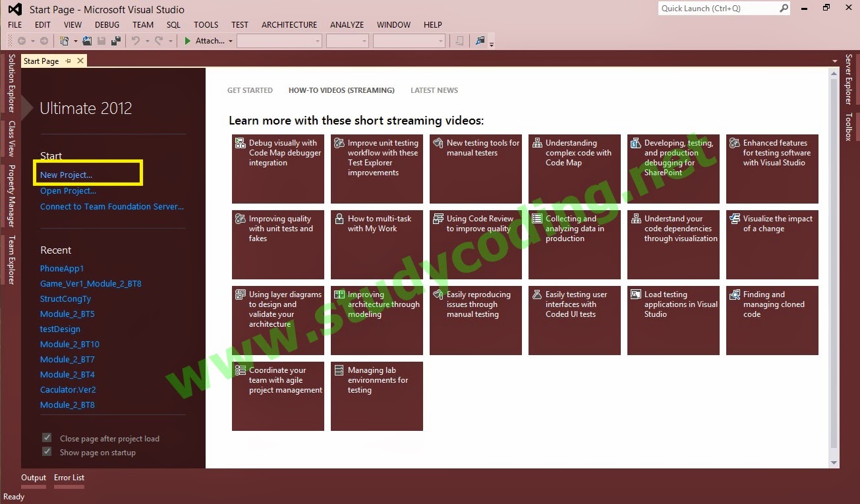The image size is (860, 504).
Task: Open recent project Game_Ver1_Module_2_BT8
Action: pos(91,283)
